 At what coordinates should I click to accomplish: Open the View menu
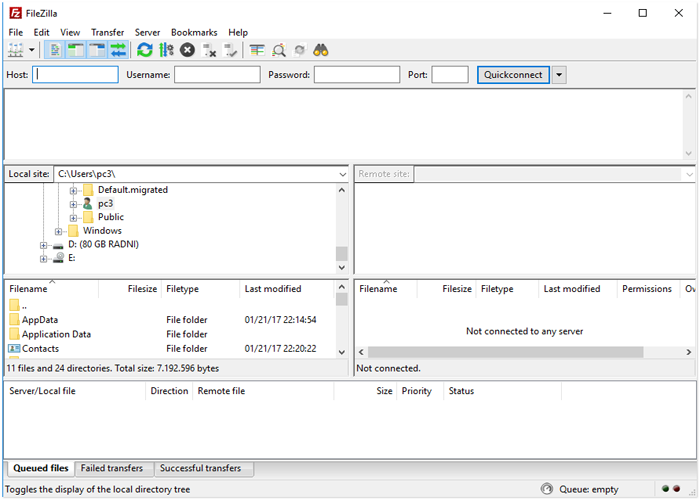pos(70,33)
